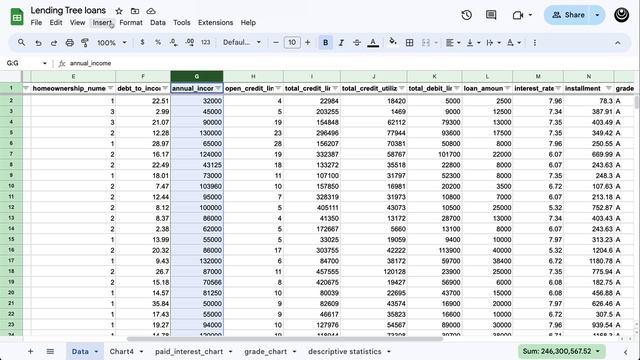Open the account avatar
This screenshot has width=640, height=360.
pos(622,15)
